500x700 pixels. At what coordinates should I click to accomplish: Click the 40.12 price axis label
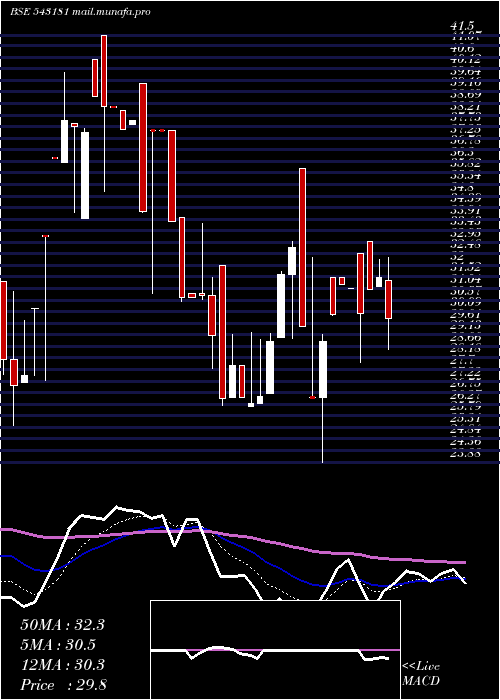pyautogui.click(x=465, y=59)
